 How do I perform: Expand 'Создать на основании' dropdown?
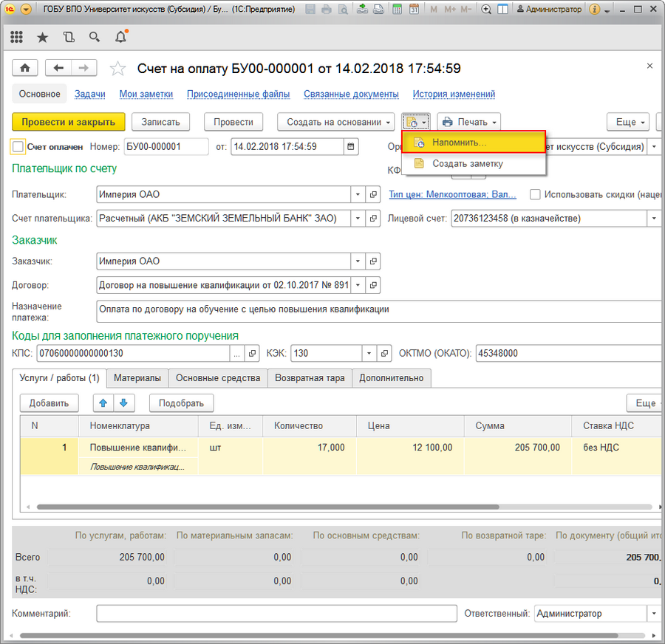coord(336,122)
